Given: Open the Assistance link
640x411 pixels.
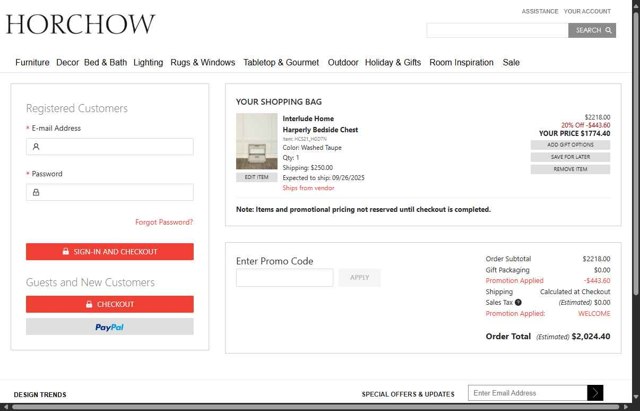Looking at the screenshot, I should pos(540,11).
